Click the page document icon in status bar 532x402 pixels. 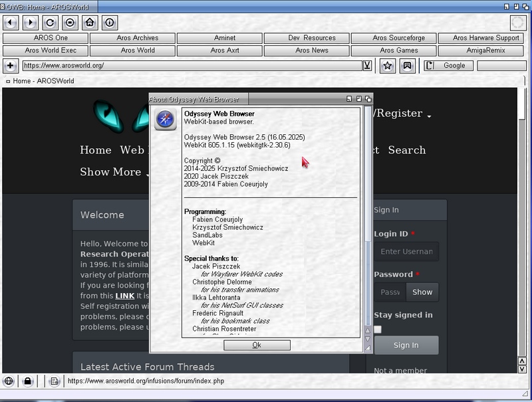tap(55, 381)
